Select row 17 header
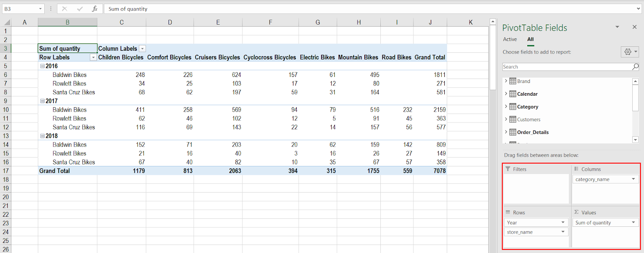Screen dimensions: 644x253 (x=6, y=171)
